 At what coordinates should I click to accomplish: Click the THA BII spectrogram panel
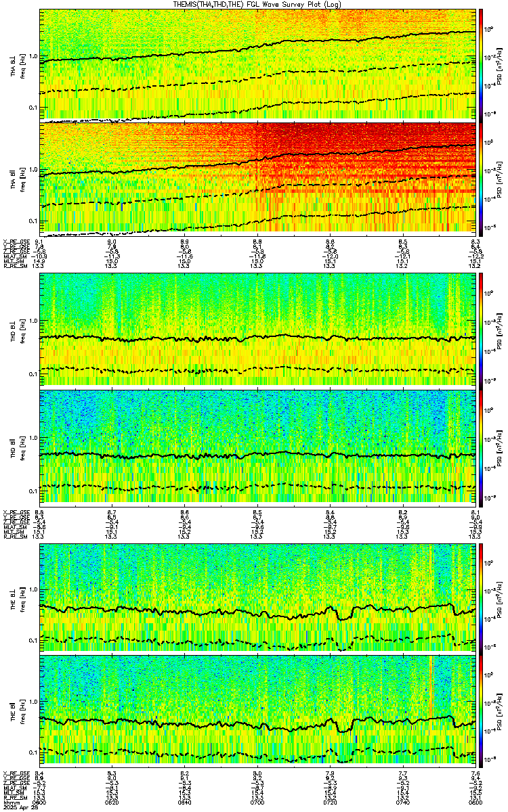[x=257, y=178]
